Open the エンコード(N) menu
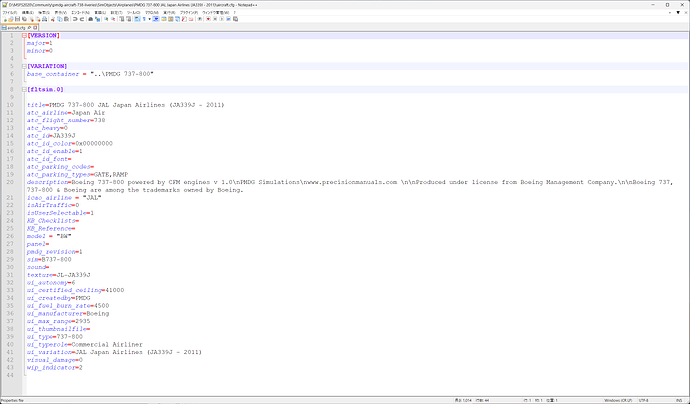690x404 pixels. click(x=80, y=12)
